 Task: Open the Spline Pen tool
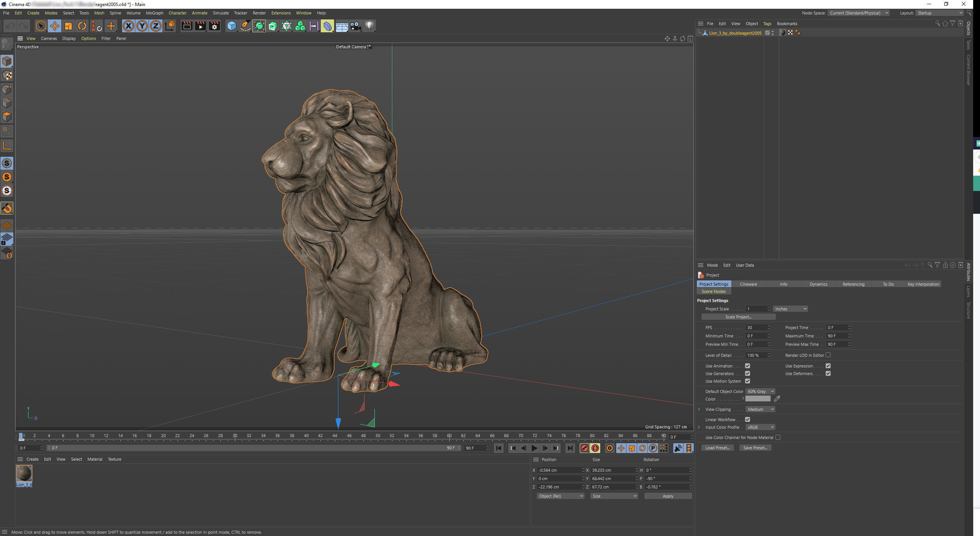click(x=246, y=26)
